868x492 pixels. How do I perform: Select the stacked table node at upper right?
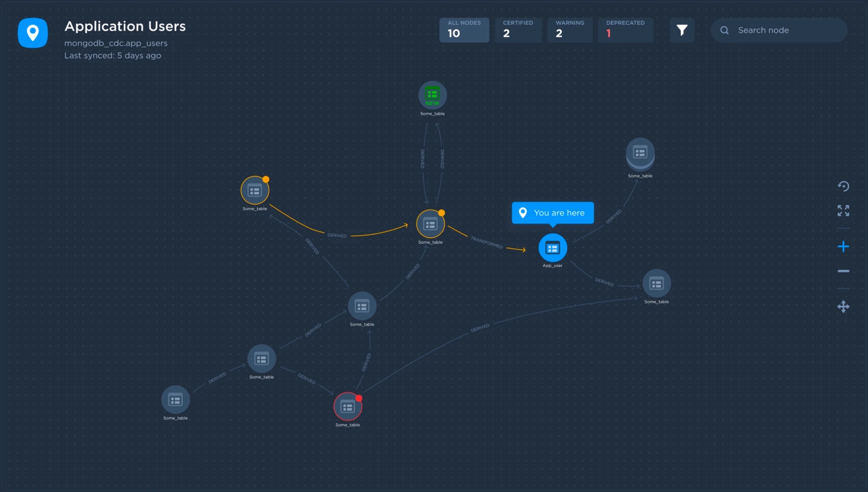pos(640,154)
